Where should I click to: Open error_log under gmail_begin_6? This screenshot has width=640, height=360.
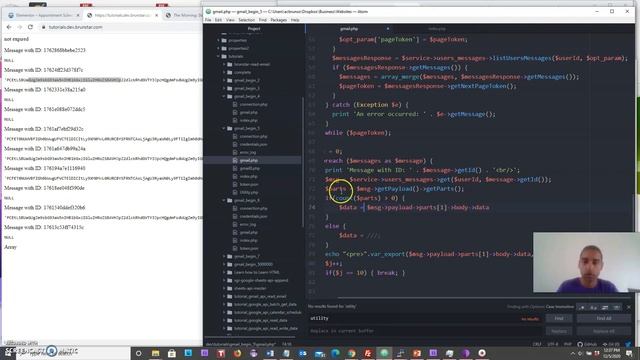248,224
